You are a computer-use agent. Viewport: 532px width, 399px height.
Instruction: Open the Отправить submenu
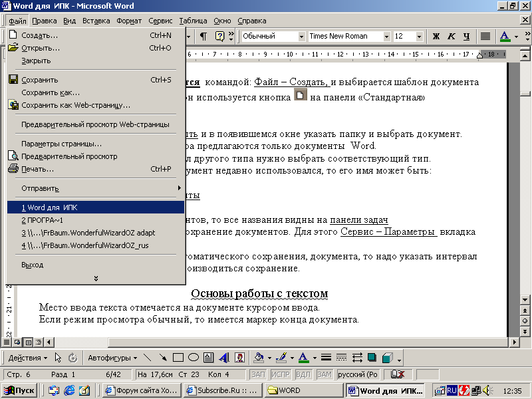coord(96,188)
